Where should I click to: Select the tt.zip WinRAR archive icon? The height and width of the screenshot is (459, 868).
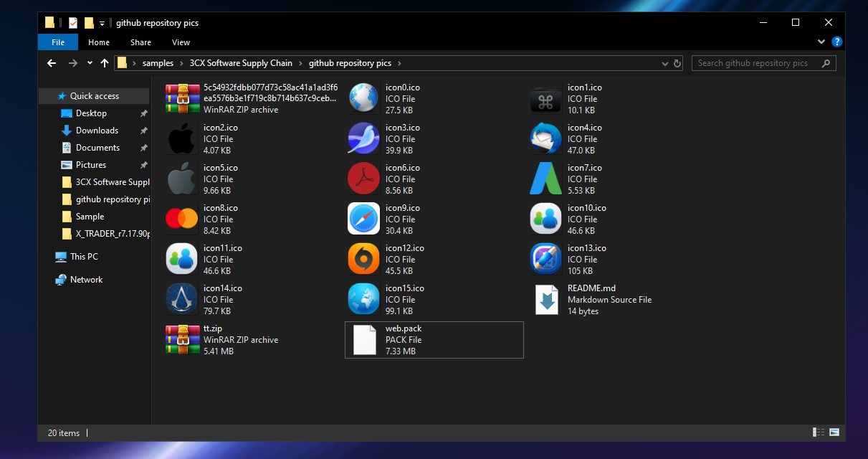pyautogui.click(x=181, y=340)
